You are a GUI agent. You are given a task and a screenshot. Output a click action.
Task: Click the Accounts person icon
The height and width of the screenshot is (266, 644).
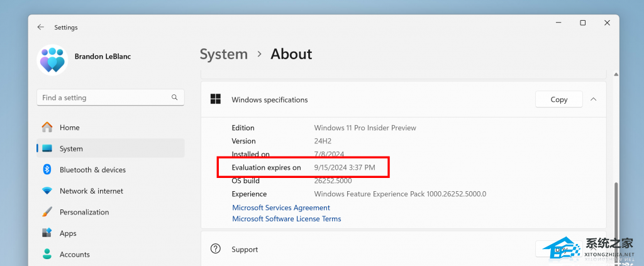(47, 254)
